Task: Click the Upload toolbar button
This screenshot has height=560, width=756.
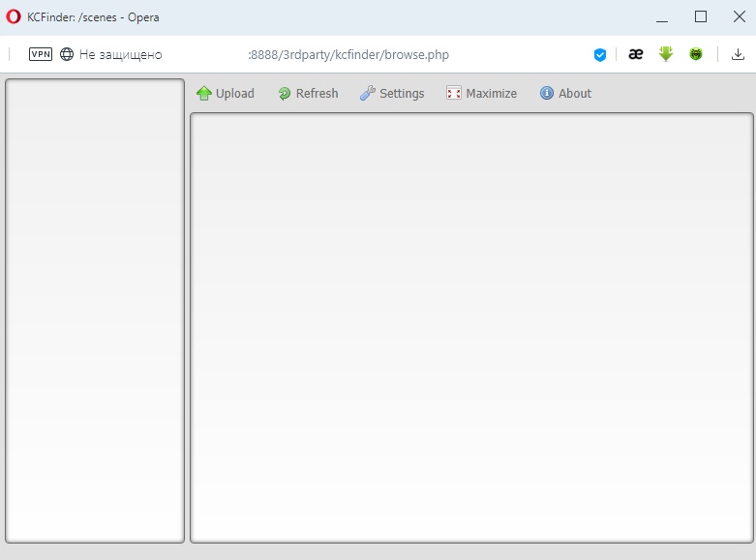Action: (225, 94)
